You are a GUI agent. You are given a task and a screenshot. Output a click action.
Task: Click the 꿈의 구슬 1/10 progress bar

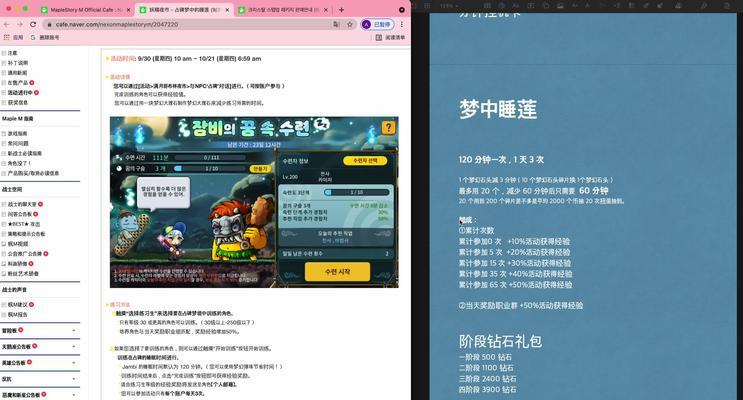(211, 168)
